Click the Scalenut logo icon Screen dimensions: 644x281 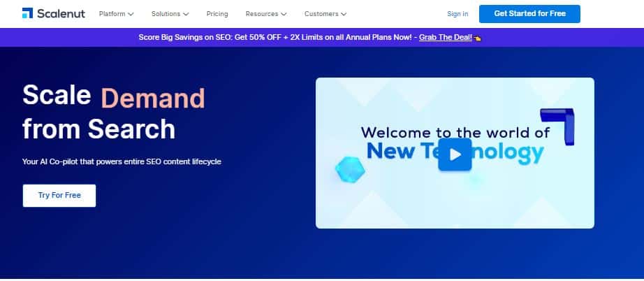pos(27,13)
